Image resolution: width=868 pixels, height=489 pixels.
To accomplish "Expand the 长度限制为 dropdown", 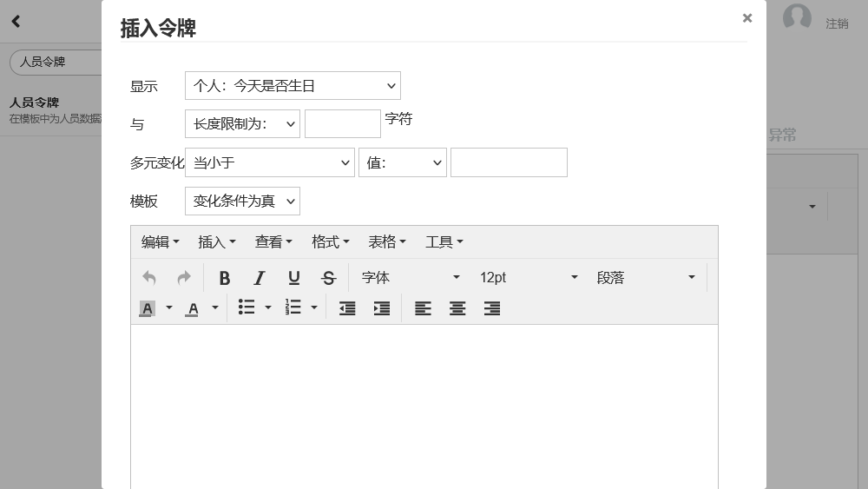I will click(x=242, y=124).
